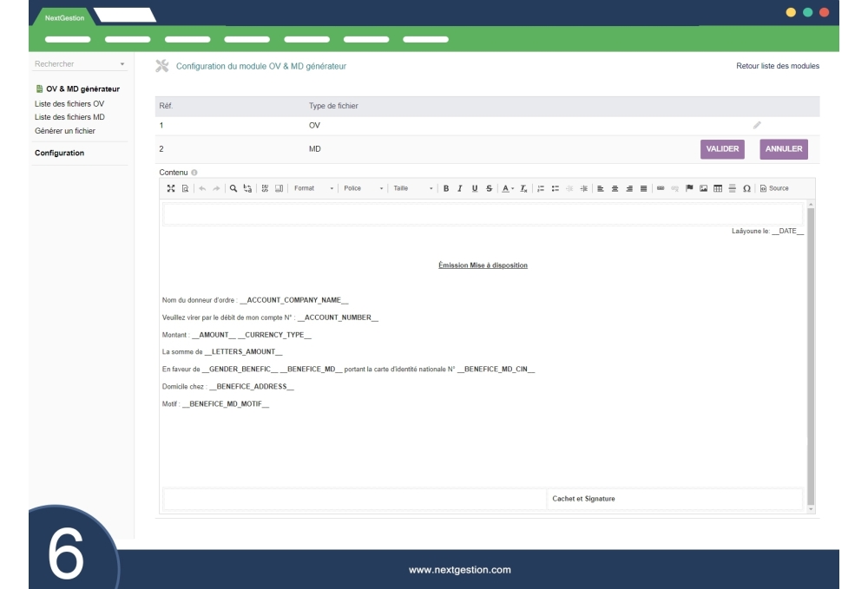Select Générer un fichier menu item
The image size is (868, 589).
click(65, 131)
